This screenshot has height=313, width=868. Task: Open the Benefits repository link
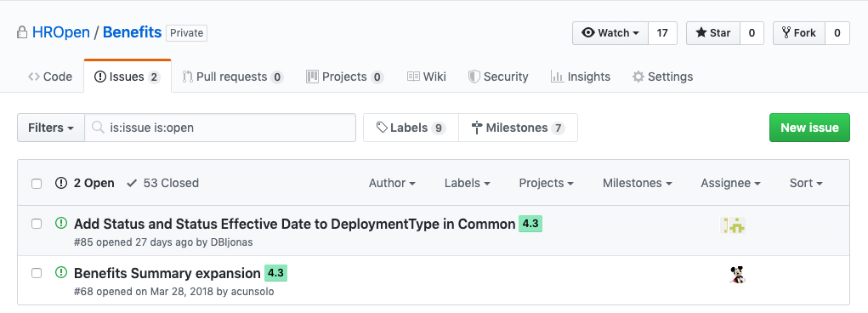133,32
